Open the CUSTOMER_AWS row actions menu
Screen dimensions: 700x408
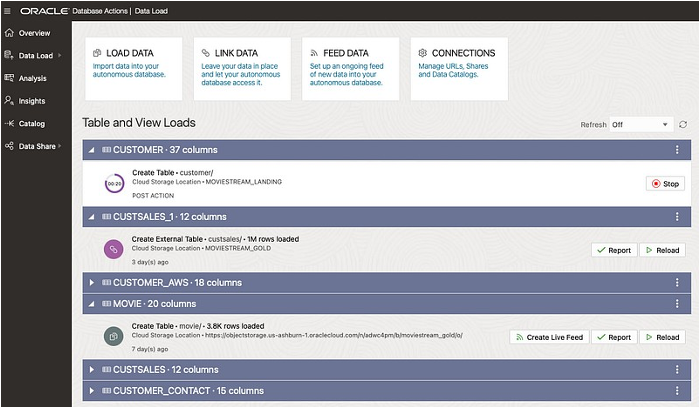tap(677, 282)
